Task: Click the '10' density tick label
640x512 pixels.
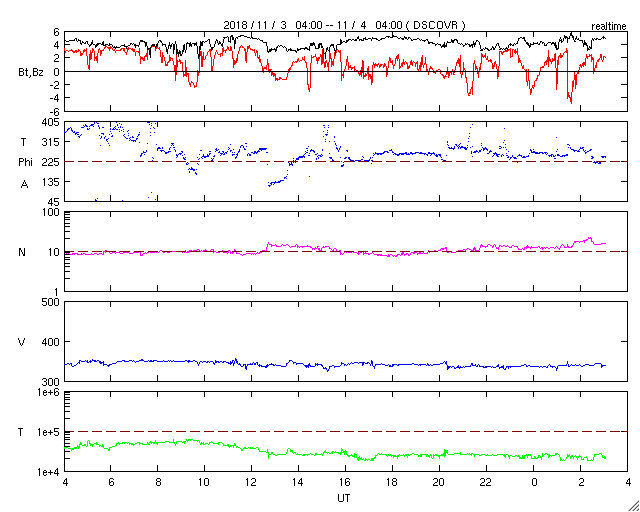Action: [54, 252]
